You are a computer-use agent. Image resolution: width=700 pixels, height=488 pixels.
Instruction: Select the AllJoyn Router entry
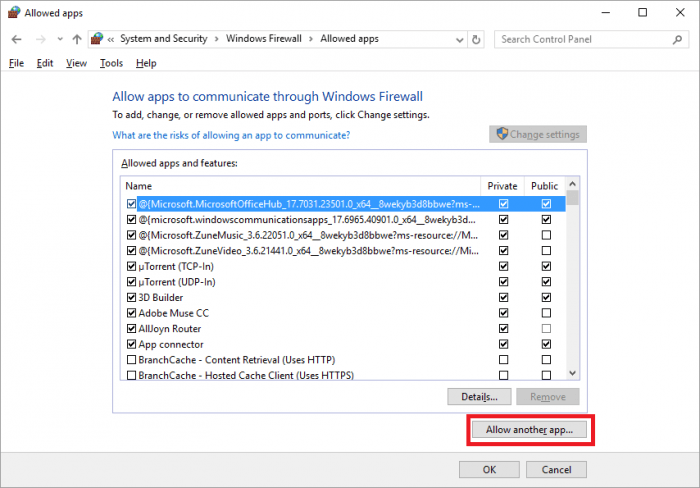343,329
